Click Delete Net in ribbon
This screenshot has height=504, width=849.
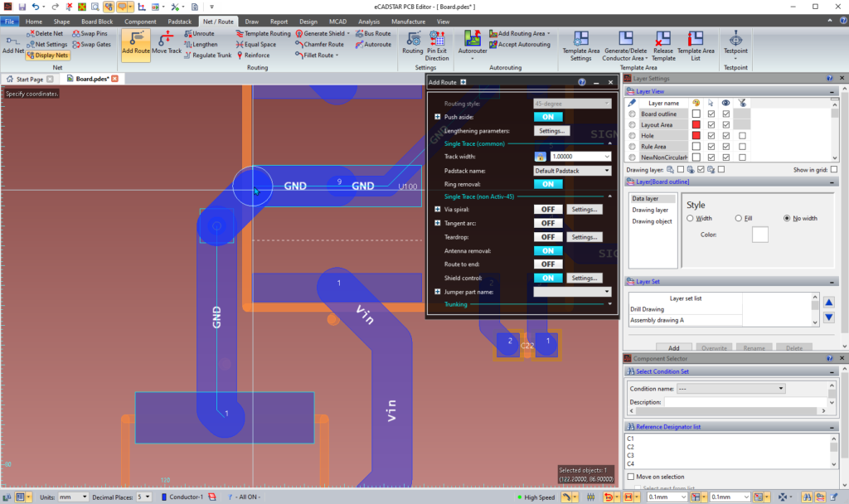pos(45,33)
